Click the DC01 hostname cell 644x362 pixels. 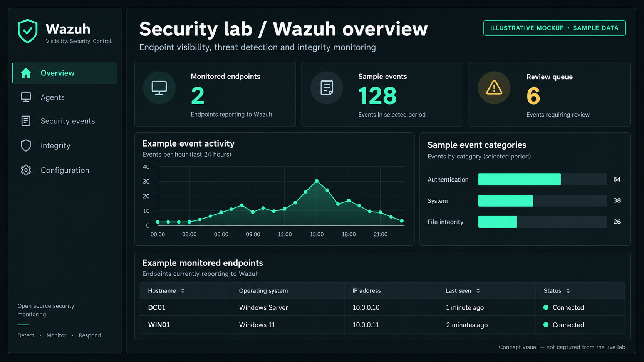point(157,307)
